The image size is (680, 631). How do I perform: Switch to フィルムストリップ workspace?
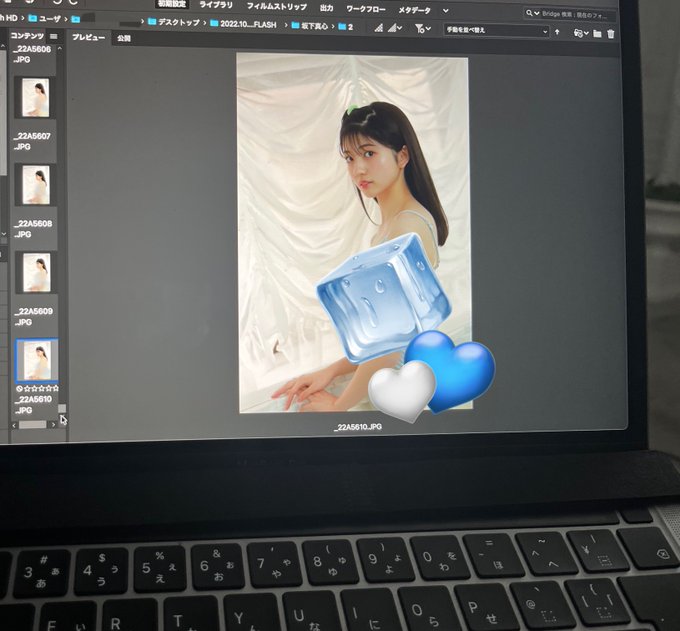(276, 7)
